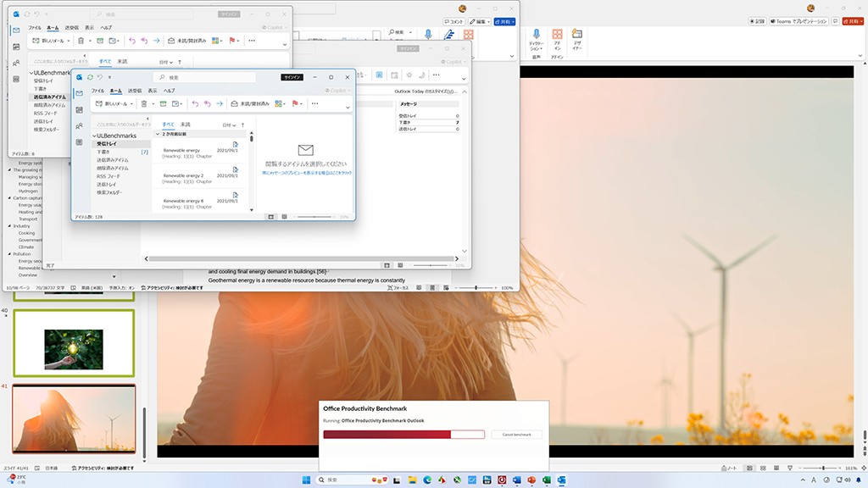Collapse the 2か月前以前 message group
Viewport: 868px width, 488px height.
point(157,134)
